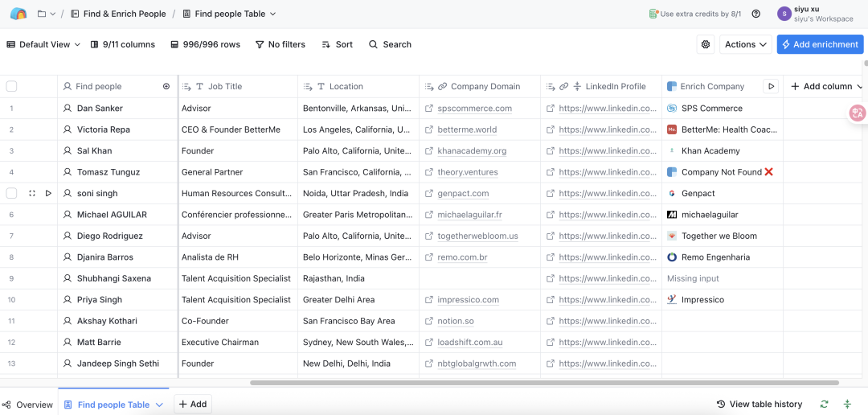Click the collapse rows icon bottom right
868x415 pixels.
point(847,405)
